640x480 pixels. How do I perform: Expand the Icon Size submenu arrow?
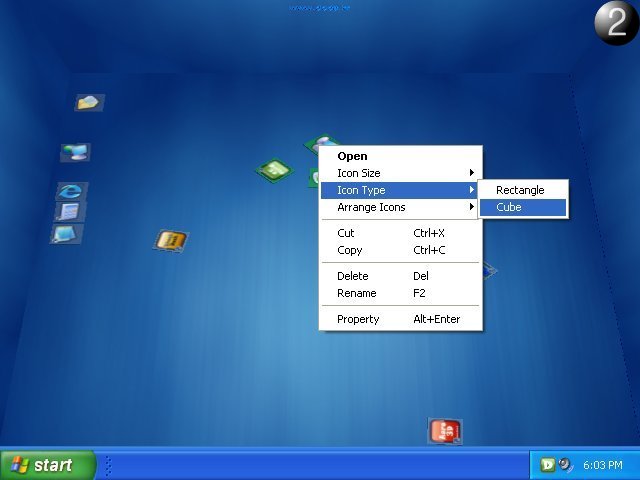pos(472,173)
